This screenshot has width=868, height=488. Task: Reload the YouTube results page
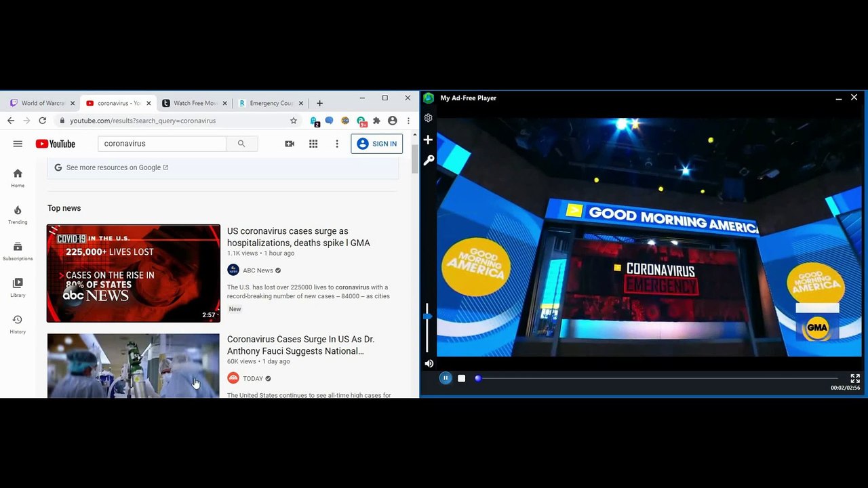tap(42, 121)
